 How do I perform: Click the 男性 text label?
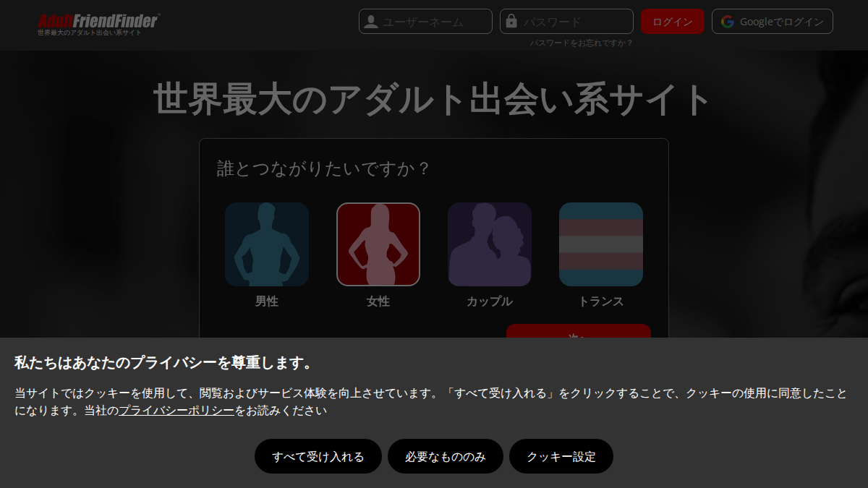[x=267, y=301]
